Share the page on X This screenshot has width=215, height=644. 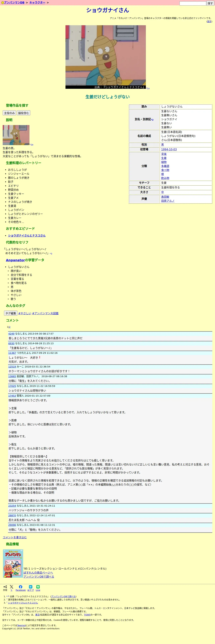pos(12,588)
